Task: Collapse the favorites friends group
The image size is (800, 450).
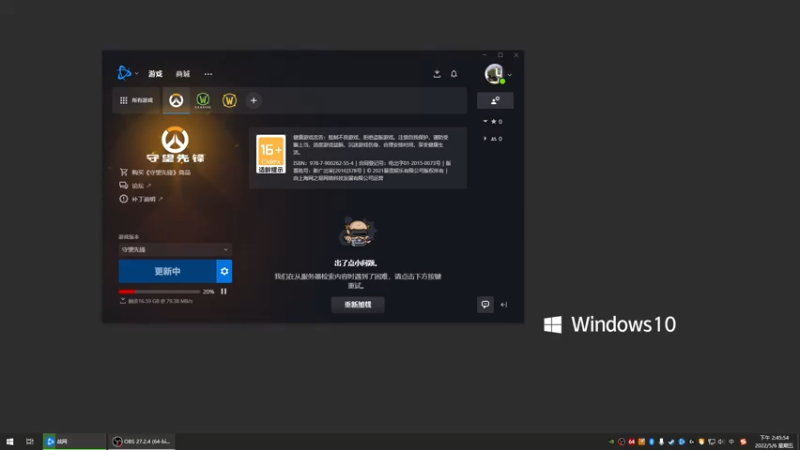Action: click(493, 121)
